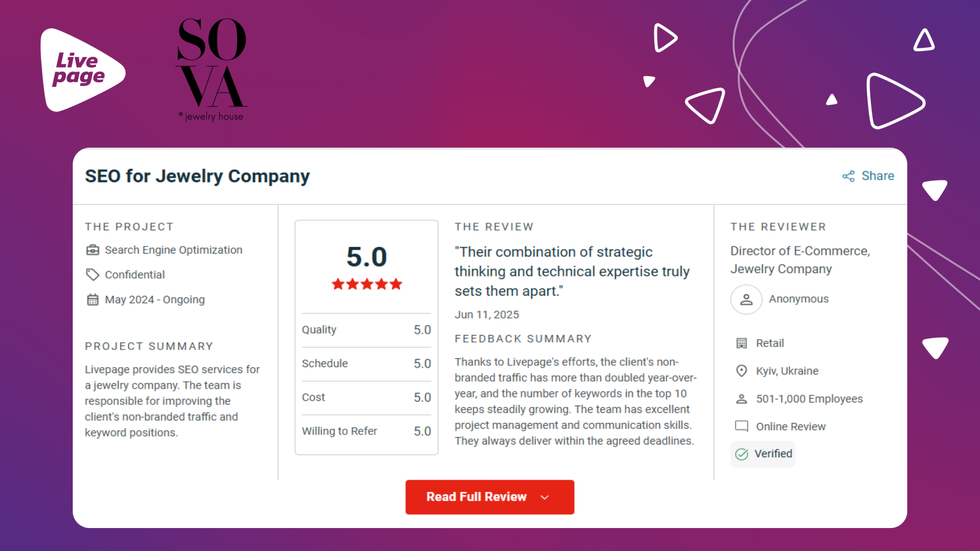Click the SEO for Jewelry Company title
Screen dimensions: 980x551
[x=197, y=176]
